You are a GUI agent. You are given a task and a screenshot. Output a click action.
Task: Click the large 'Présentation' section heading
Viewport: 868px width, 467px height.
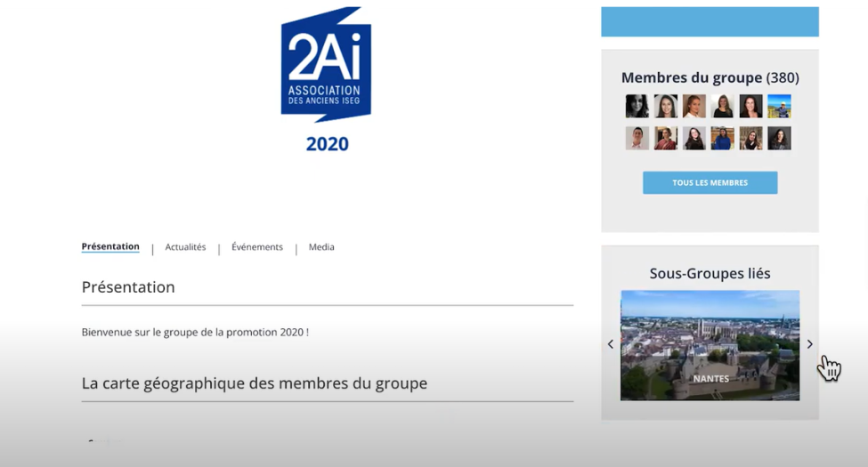coord(128,286)
